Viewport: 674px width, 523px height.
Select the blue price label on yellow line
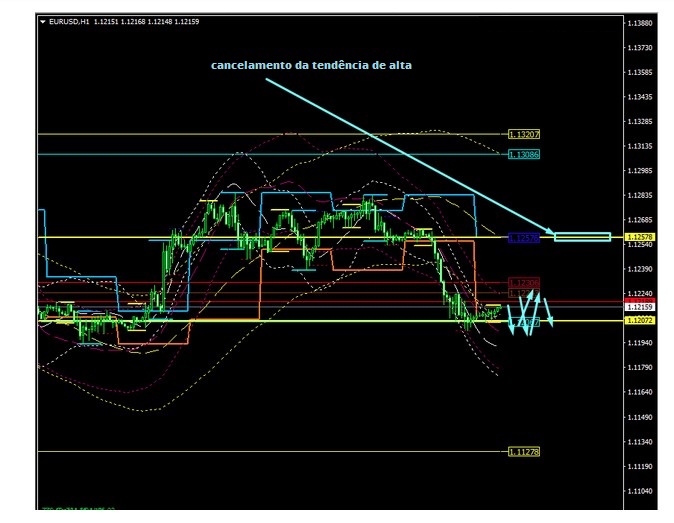pyautogui.click(x=523, y=238)
